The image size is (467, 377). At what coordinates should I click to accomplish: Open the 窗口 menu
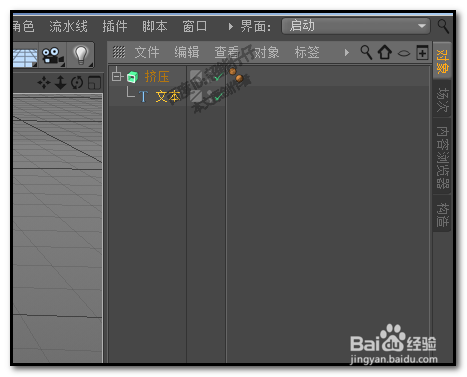195,26
